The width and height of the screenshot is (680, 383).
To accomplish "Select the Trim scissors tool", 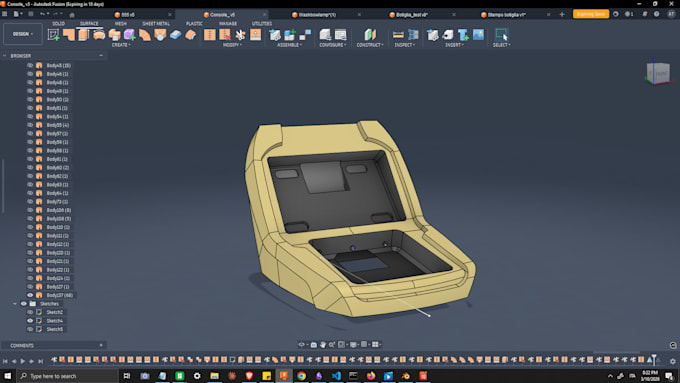I will (x=240, y=35).
